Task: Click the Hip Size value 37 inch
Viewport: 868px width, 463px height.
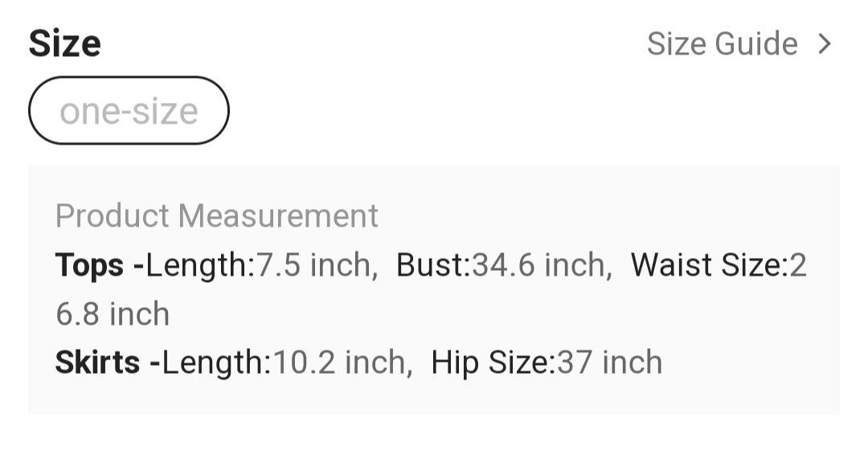Action: point(610,363)
